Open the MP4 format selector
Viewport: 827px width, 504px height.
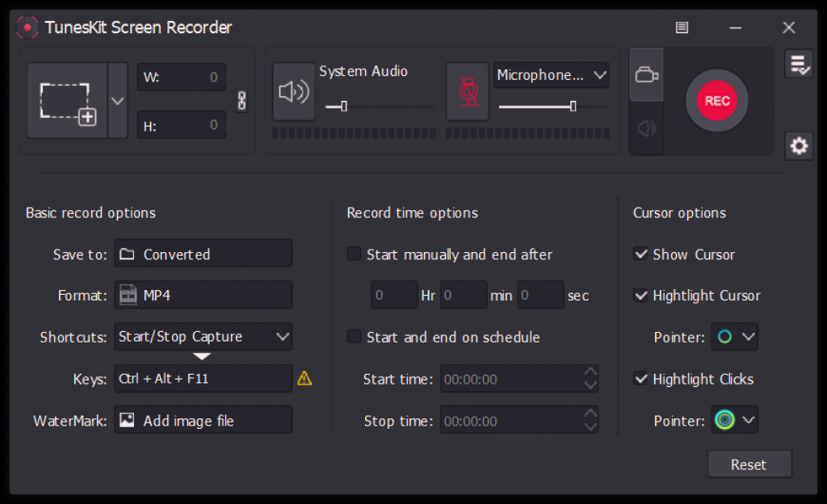(x=203, y=295)
